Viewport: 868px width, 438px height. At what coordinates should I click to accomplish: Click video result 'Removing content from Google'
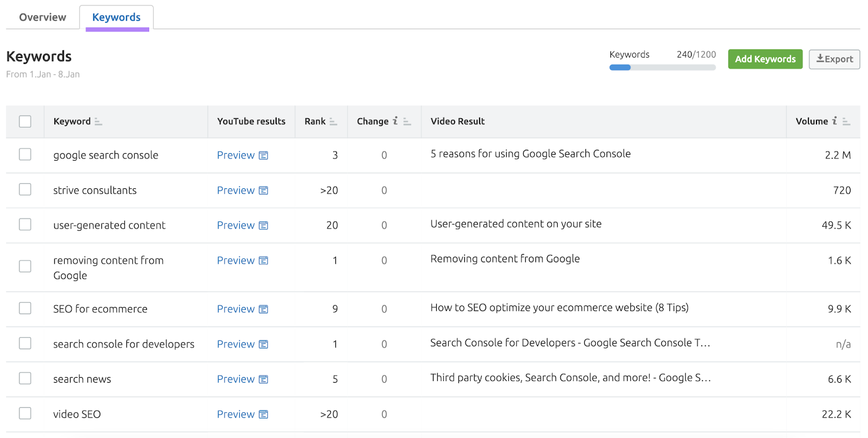(505, 259)
